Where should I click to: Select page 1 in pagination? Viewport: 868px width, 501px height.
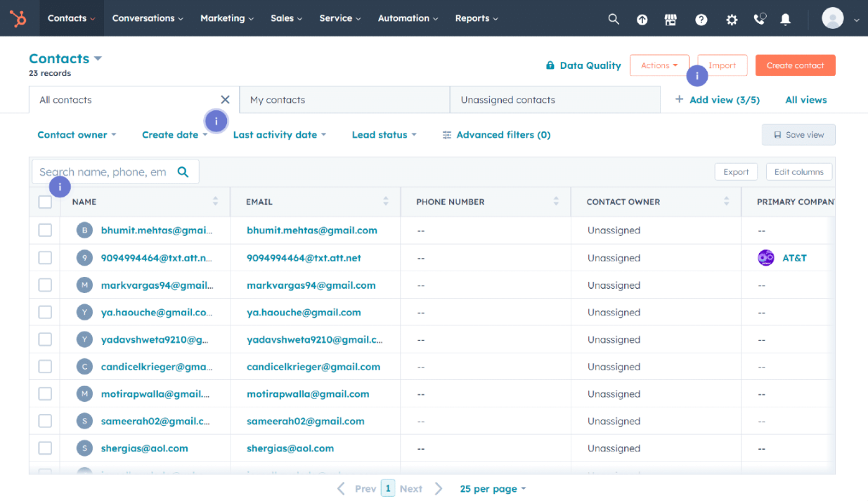coord(388,488)
